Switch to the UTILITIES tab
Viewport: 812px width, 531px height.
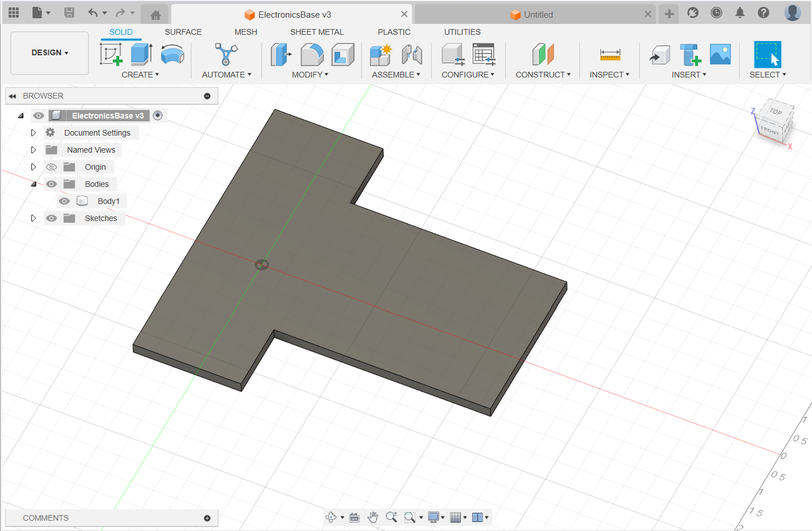tap(462, 32)
